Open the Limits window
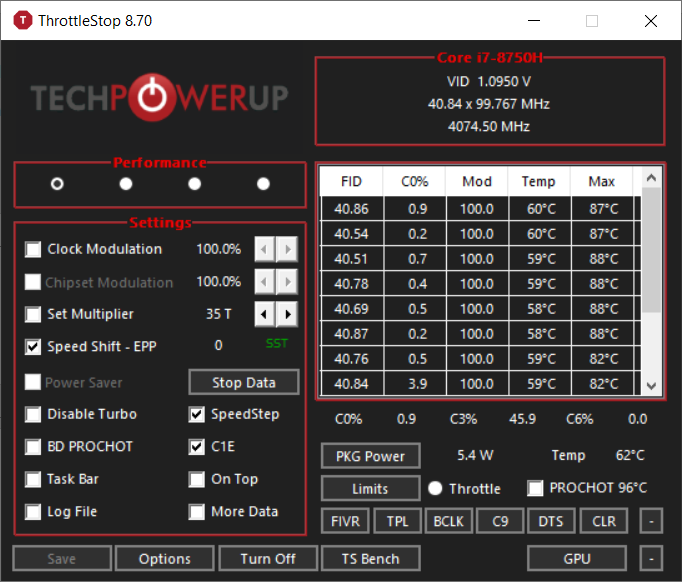 (x=371, y=488)
